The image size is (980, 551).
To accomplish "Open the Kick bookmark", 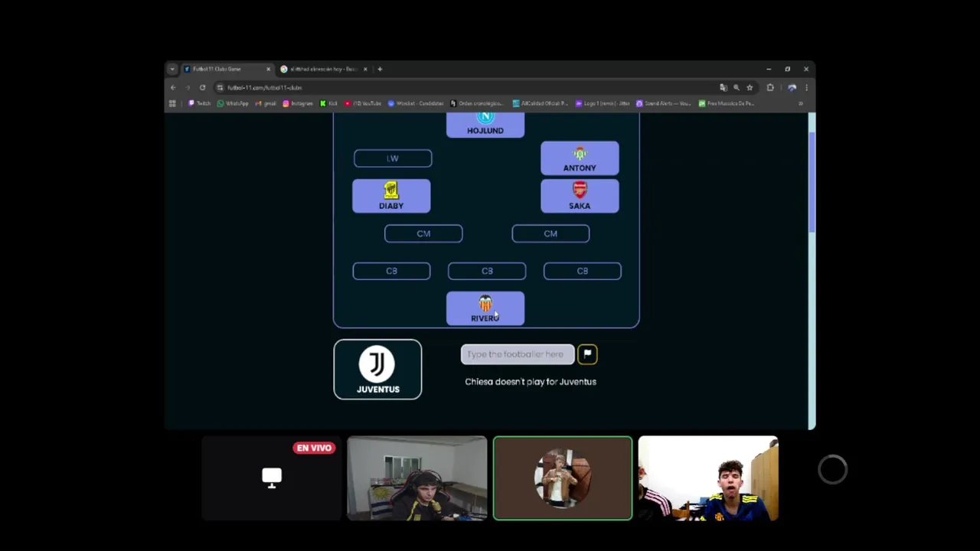I will [x=328, y=103].
